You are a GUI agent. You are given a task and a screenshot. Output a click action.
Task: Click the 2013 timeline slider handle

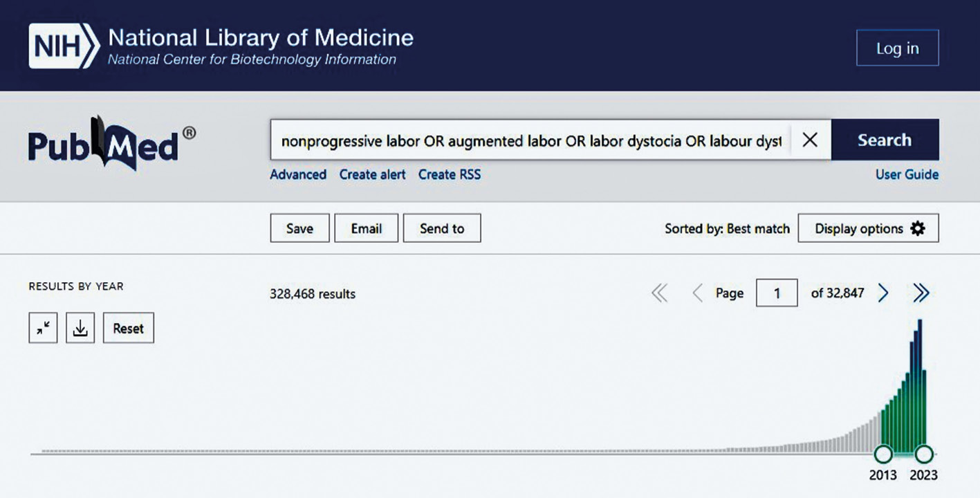[883, 454]
